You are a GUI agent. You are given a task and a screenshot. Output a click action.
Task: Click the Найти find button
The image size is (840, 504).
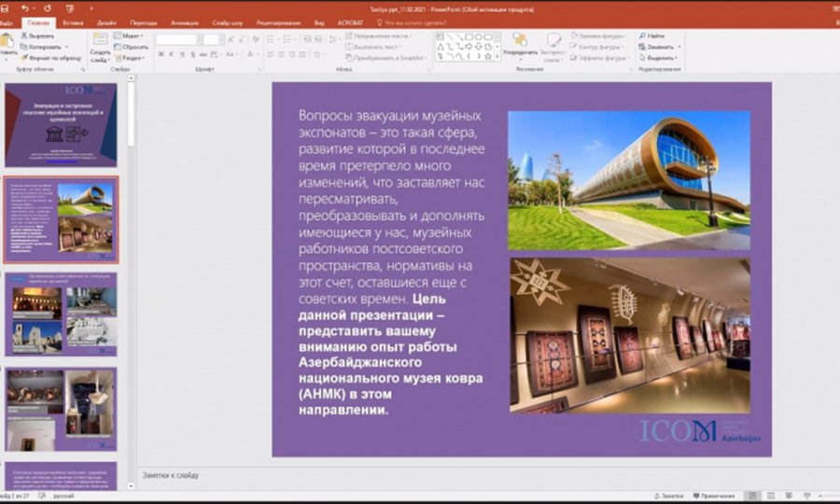pos(651,35)
